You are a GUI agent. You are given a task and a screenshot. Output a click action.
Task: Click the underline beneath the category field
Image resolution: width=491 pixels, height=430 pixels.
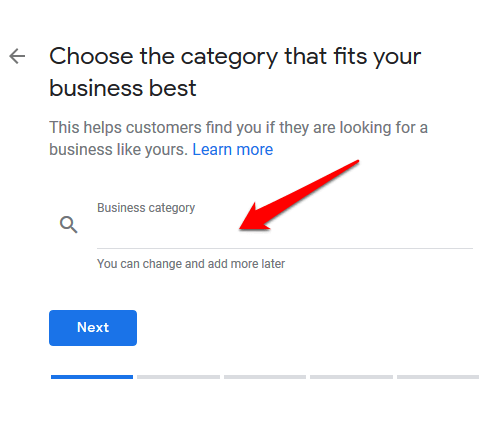click(285, 248)
